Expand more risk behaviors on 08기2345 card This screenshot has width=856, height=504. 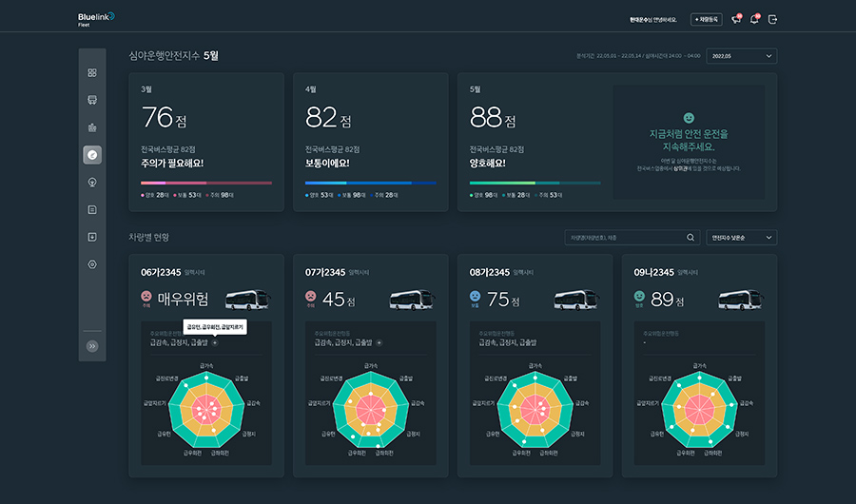tap(543, 342)
